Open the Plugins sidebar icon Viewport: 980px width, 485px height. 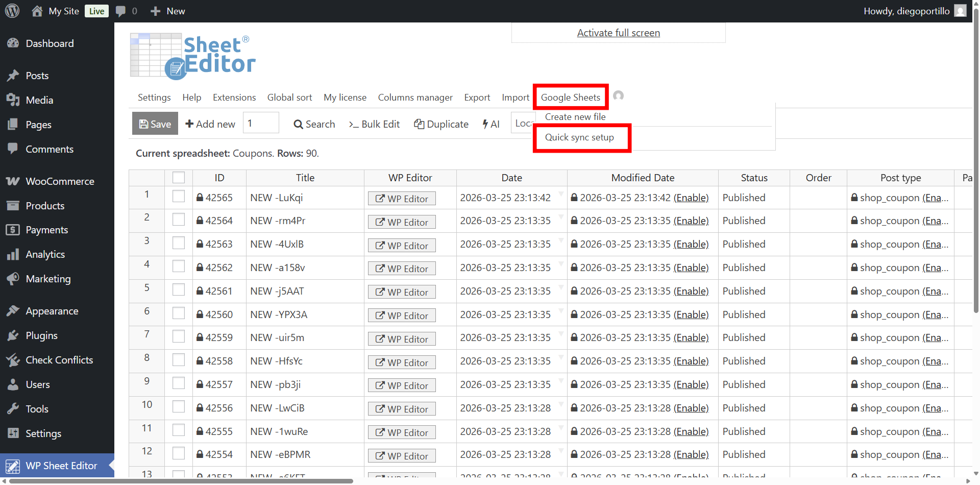point(13,335)
